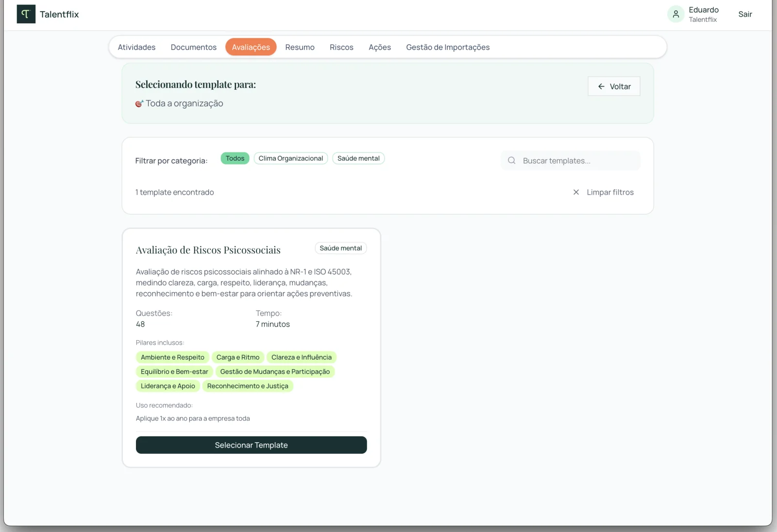Click the Ambiente e Respeito pillar tag
Image resolution: width=777 pixels, height=532 pixels.
[172, 357]
